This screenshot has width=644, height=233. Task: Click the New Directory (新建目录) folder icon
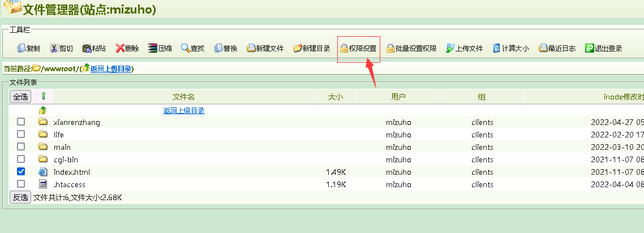[x=297, y=49]
